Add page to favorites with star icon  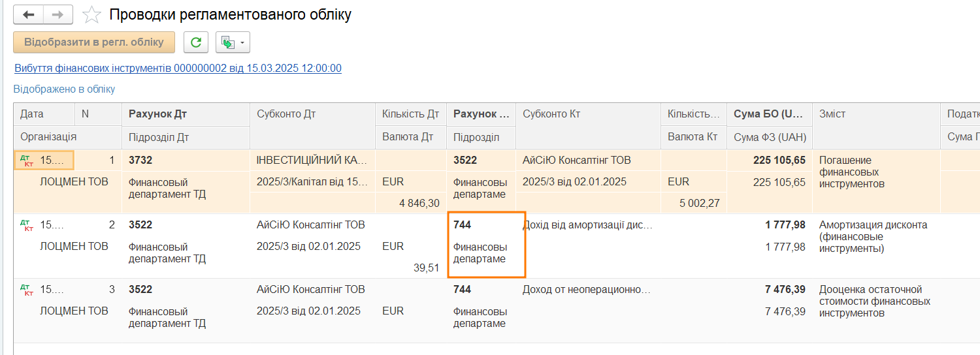pos(91,14)
